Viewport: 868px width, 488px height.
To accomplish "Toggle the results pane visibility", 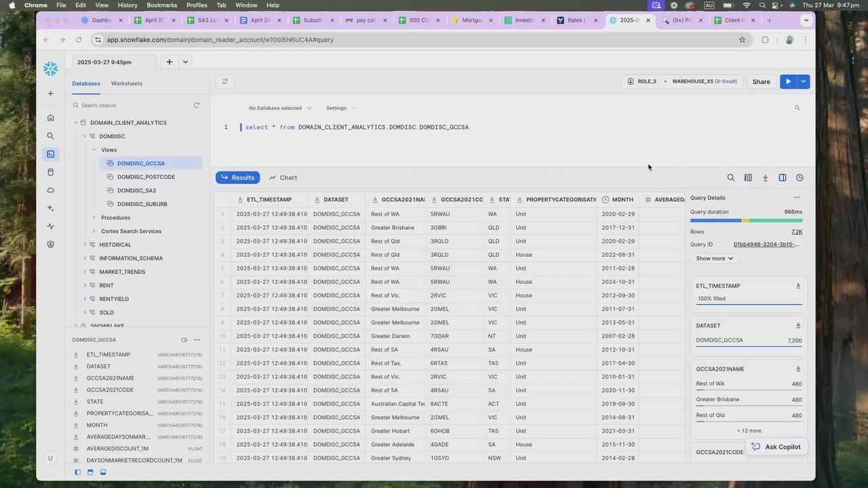I will (102, 472).
